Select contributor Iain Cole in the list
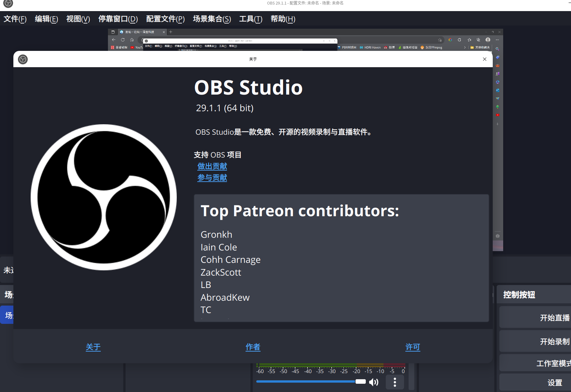This screenshot has width=571, height=392. [x=219, y=247]
